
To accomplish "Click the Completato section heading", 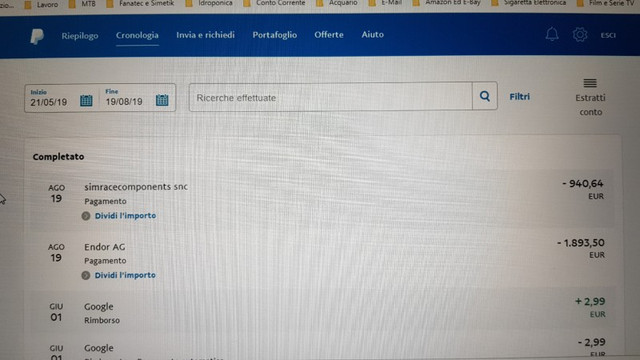I will (58, 157).
